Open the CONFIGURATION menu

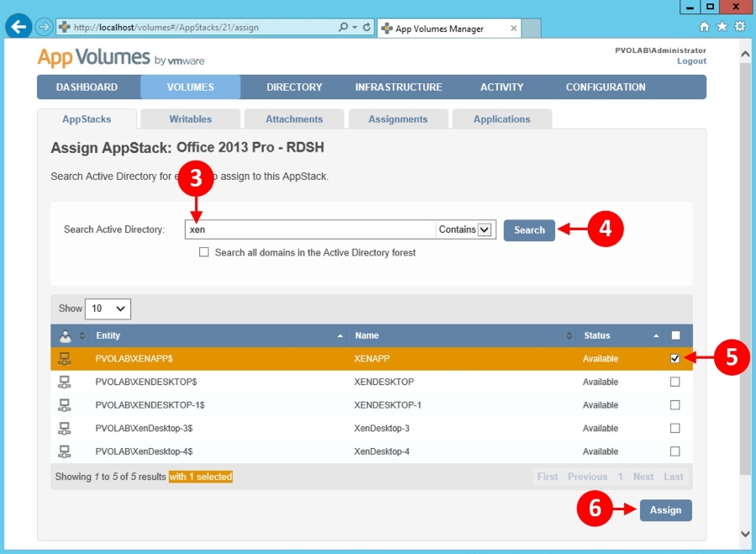click(x=606, y=87)
